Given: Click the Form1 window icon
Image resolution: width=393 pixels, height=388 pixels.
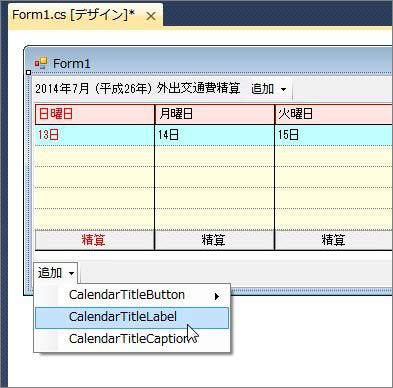Looking at the screenshot, I should [41, 63].
